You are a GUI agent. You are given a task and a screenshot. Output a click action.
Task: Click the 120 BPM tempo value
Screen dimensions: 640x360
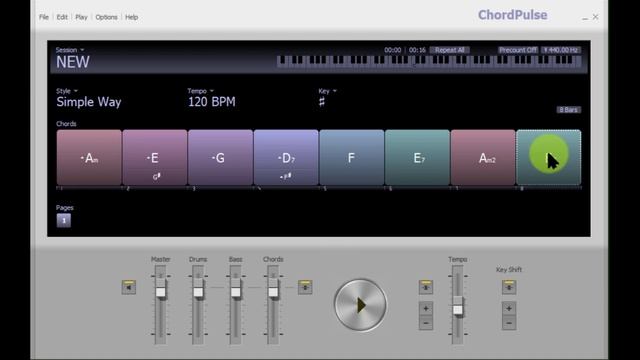[x=211, y=102]
